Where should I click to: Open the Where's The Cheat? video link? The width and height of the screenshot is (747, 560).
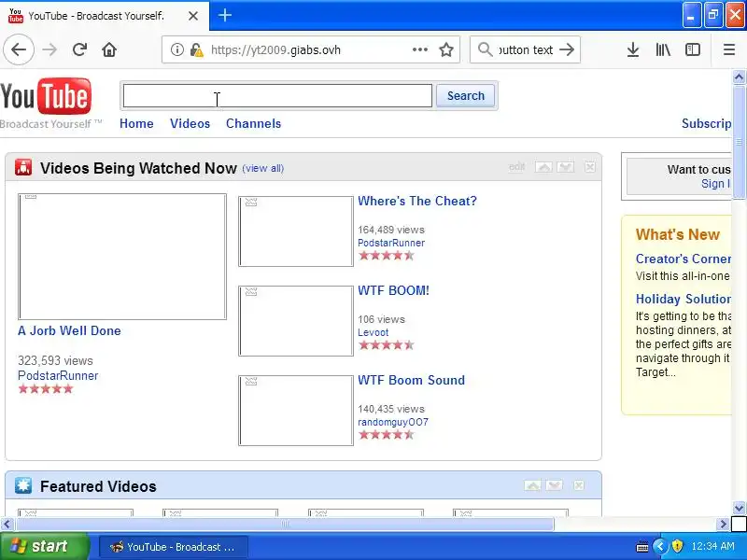click(416, 201)
